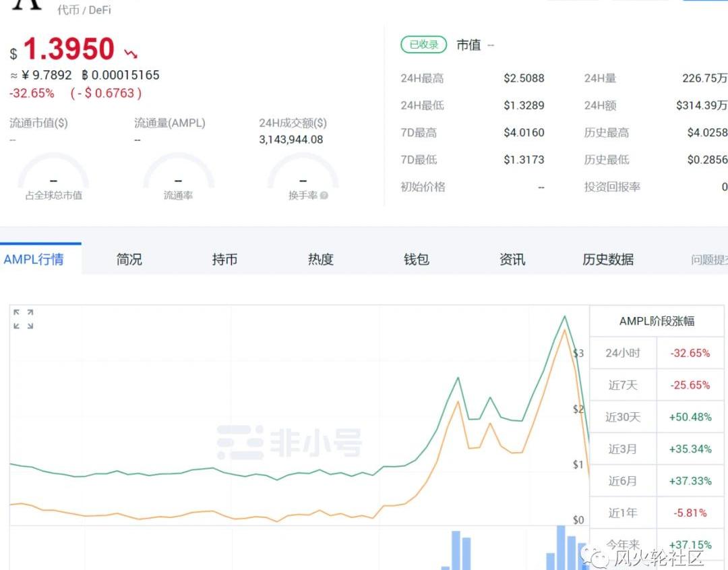Image resolution: width=728 pixels, height=570 pixels.
Task: Switch to the 简况 tab
Action: pos(129,259)
